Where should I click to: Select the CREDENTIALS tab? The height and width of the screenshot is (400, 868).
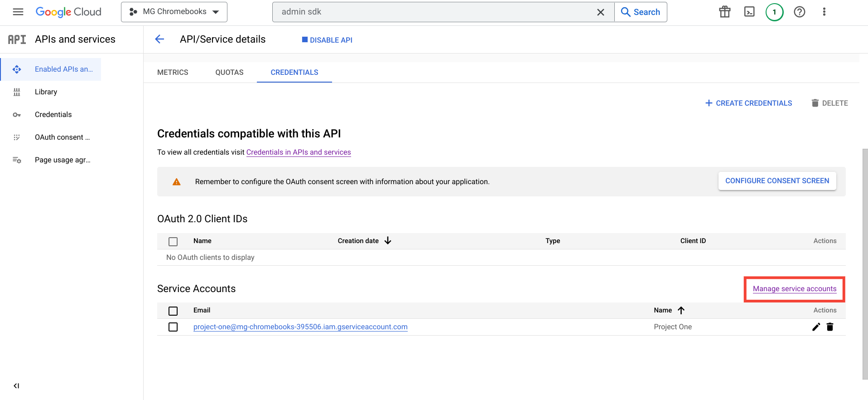[x=294, y=73]
